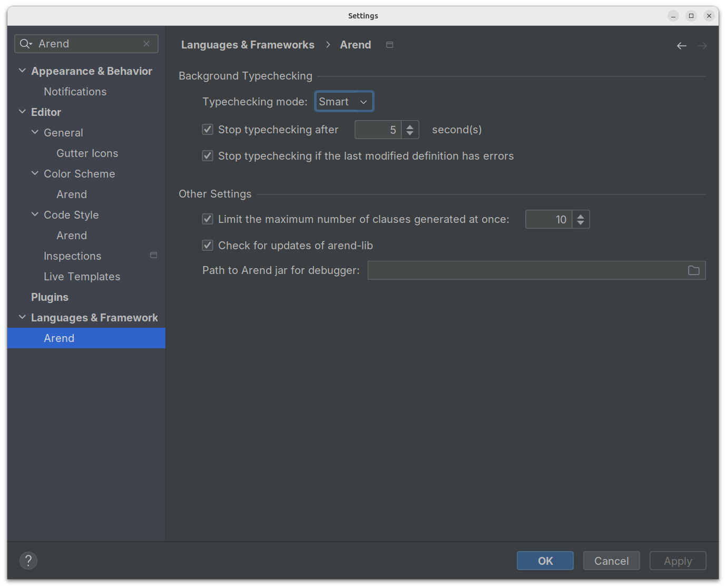The image size is (726, 588).
Task: Collapse the General subtree
Action: coord(35,132)
